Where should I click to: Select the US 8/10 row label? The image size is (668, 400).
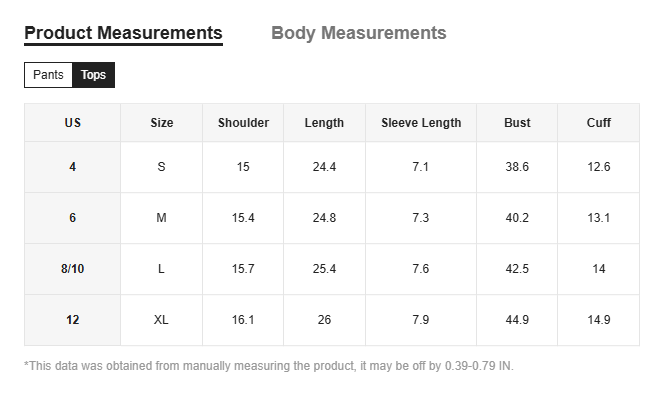tap(72, 269)
